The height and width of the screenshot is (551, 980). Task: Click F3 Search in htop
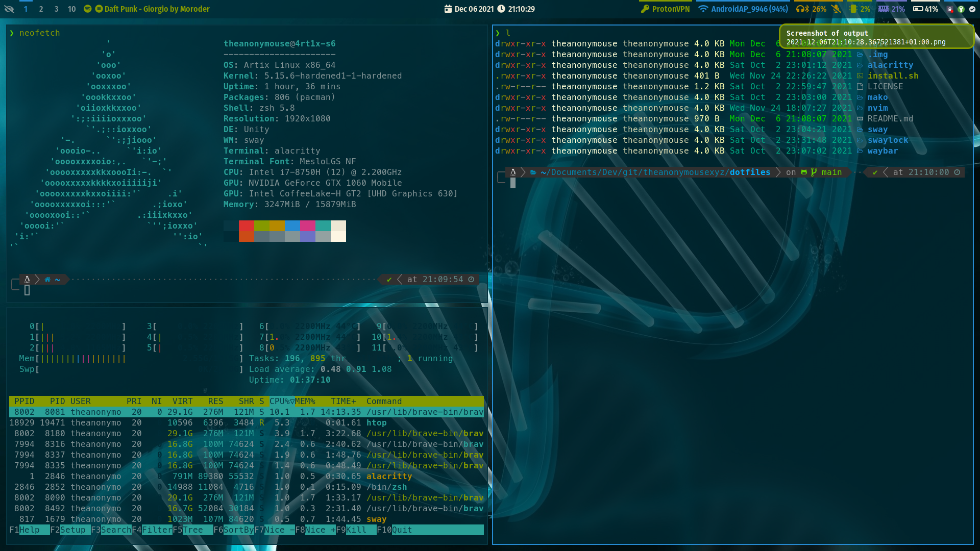point(111,530)
